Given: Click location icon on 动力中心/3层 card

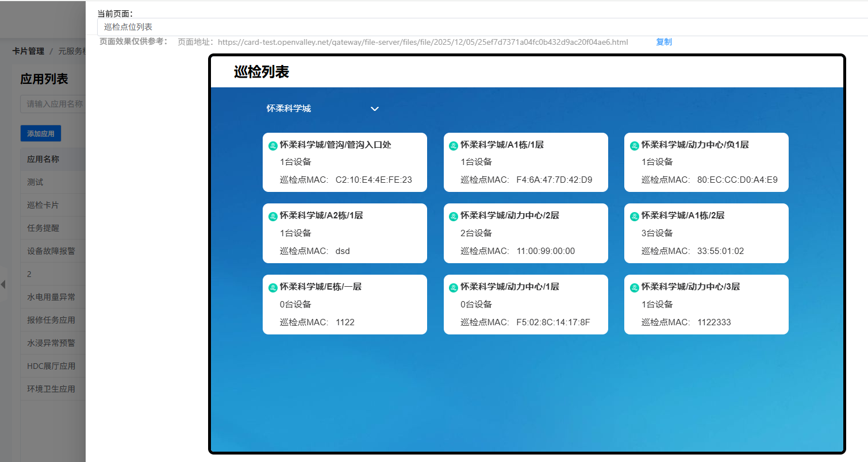Looking at the screenshot, I should (635, 288).
